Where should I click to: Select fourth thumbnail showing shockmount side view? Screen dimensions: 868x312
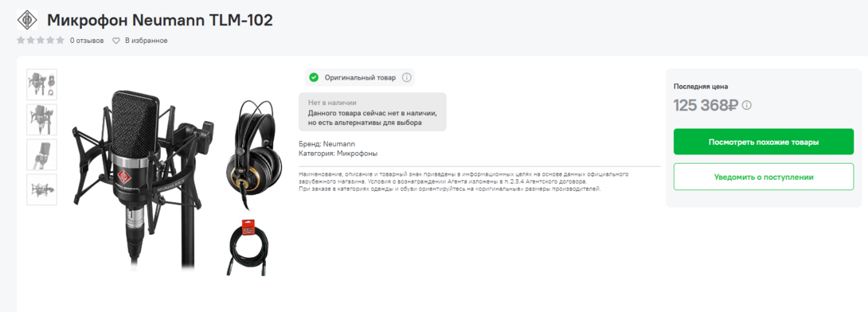click(42, 189)
